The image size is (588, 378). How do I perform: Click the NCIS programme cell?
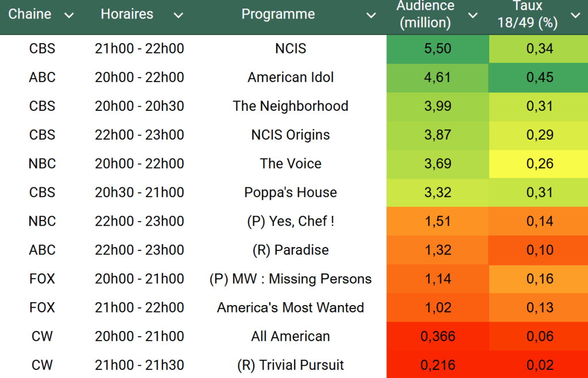click(291, 49)
